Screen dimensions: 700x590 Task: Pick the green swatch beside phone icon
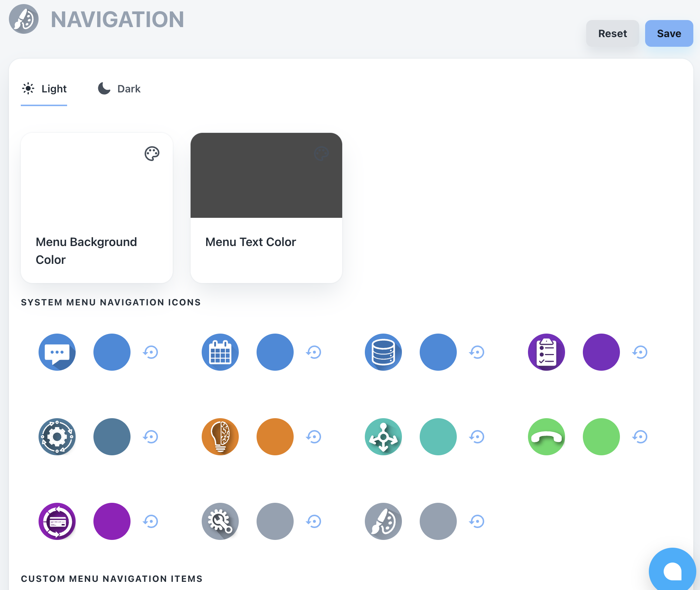pyautogui.click(x=601, y=437)
